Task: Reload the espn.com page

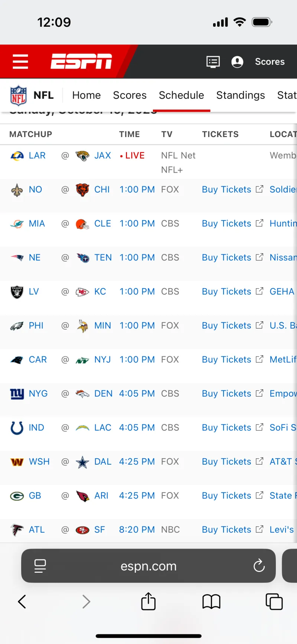Action: coord(259,566)
